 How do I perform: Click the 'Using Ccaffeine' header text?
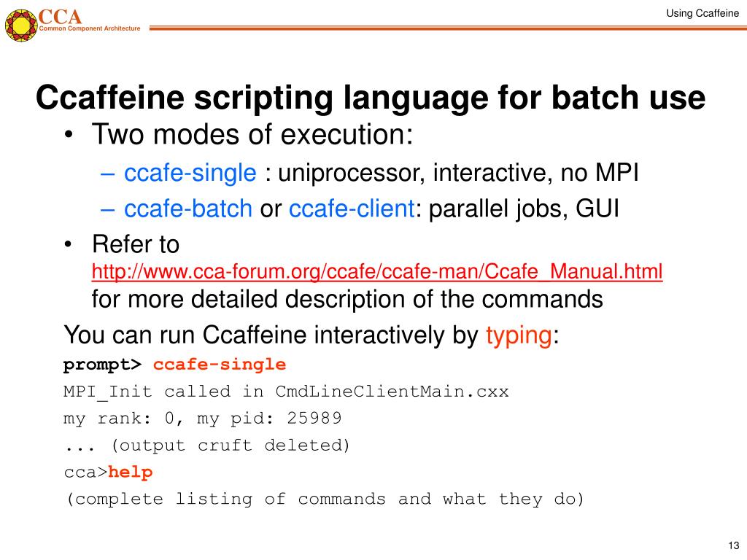[703, 13]
